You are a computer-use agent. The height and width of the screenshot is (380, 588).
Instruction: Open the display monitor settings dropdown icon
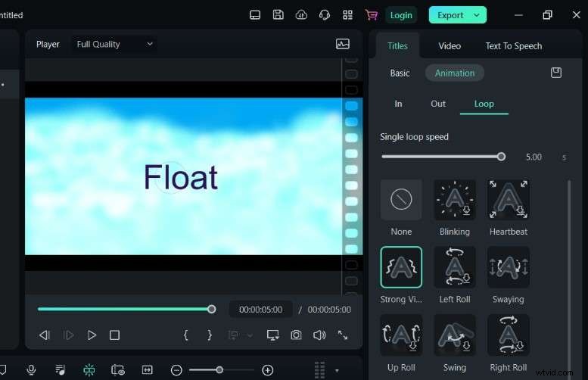click(x=272, y=335)
